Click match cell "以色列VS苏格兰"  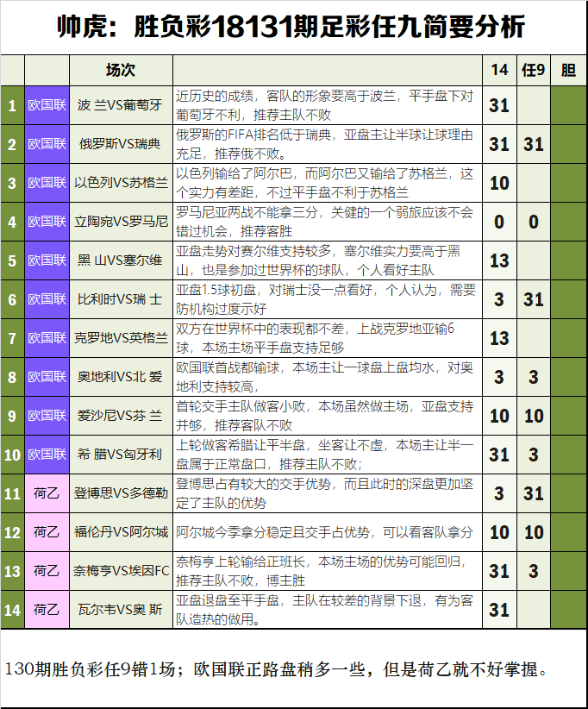point(121,183)
